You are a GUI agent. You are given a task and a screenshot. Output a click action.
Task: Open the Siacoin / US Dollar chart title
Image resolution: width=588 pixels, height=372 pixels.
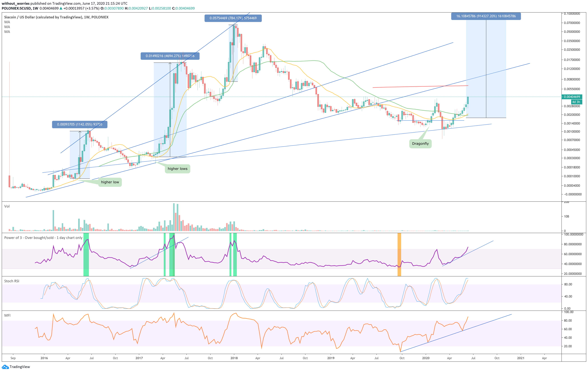tap(56, 17)
